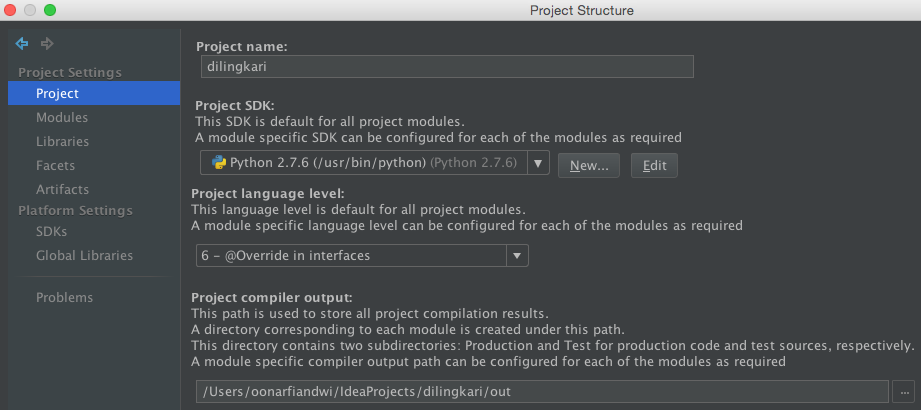Select Artifacts in the sidebar
Image resolution: width=921 pixels, height=410 pixels.
pos(62,189)
